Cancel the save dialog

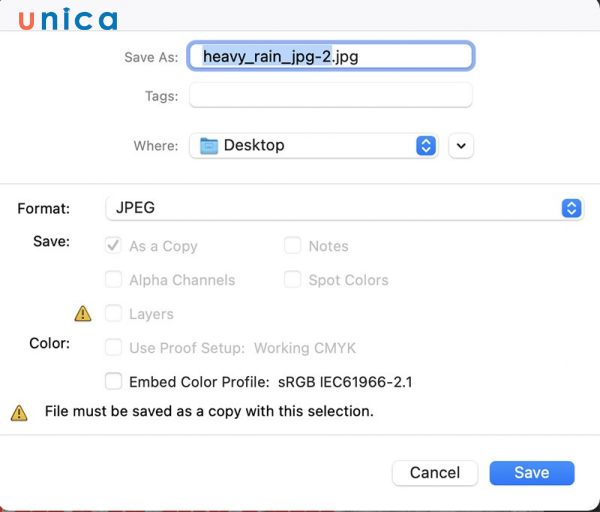(x=435, y=473)
